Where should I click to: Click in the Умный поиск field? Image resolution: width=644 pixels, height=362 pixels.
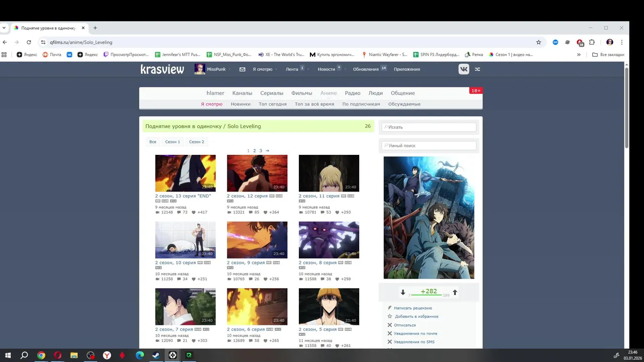click(x=429, y=145)
